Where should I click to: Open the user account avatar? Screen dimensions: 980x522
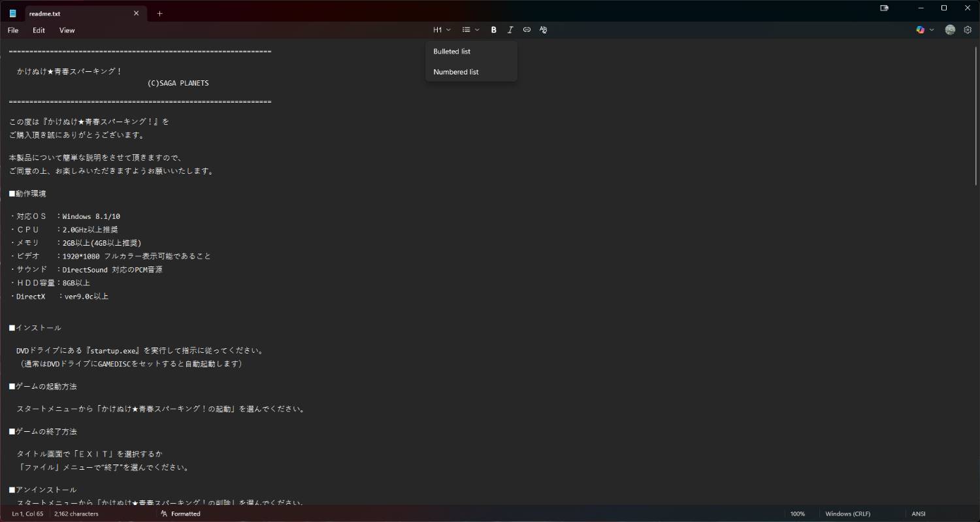[950, 30]
